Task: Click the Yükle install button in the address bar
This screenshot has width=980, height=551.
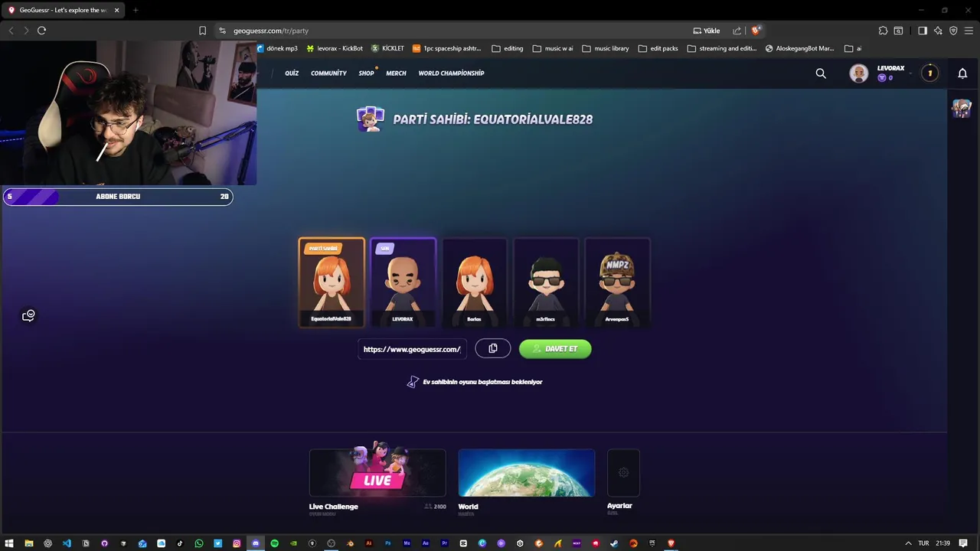Action: pos(707,31)
